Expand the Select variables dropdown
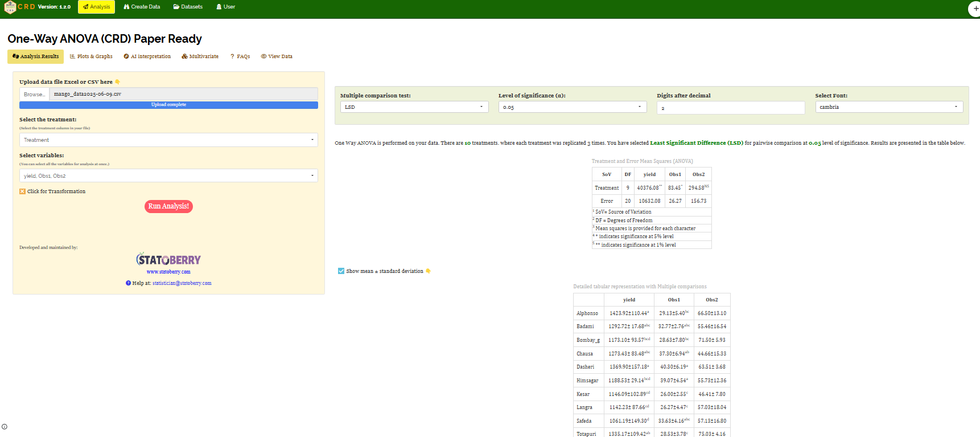This screenshot has height=437, width=980. pos(168,176)
